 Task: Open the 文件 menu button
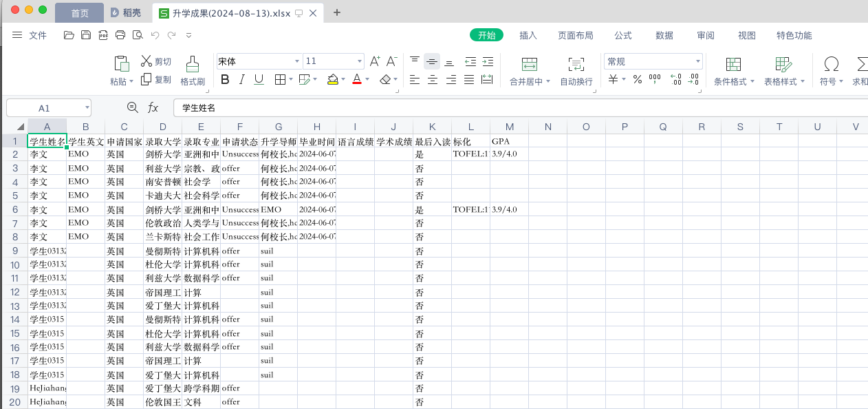tap(30, 35)
